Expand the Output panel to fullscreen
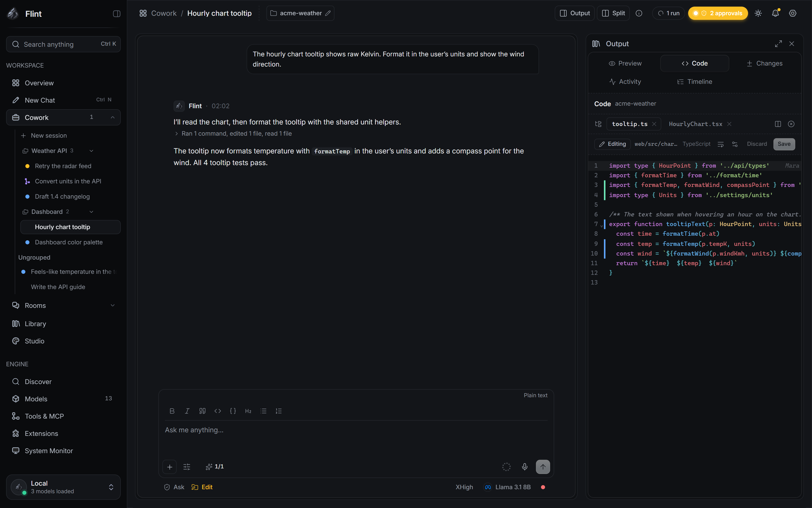This screenshot has width=812, height=508. coord(778,44)
